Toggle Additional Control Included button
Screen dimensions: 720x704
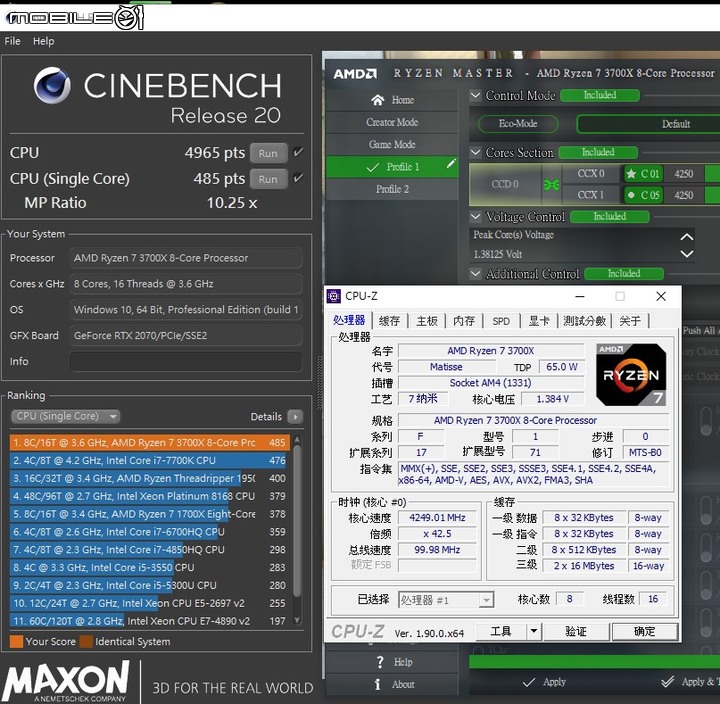pos(624,274)
